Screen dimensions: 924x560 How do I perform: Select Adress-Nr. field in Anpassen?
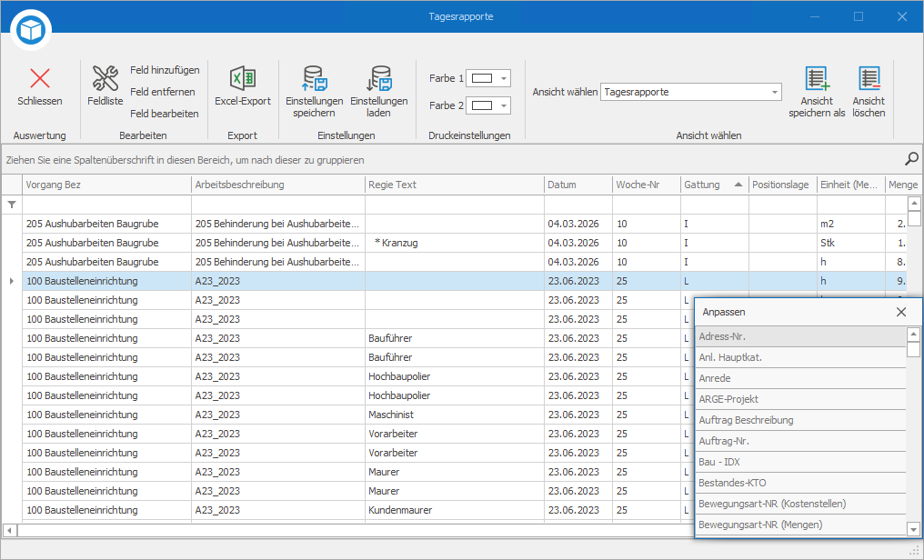coord(800,337)
